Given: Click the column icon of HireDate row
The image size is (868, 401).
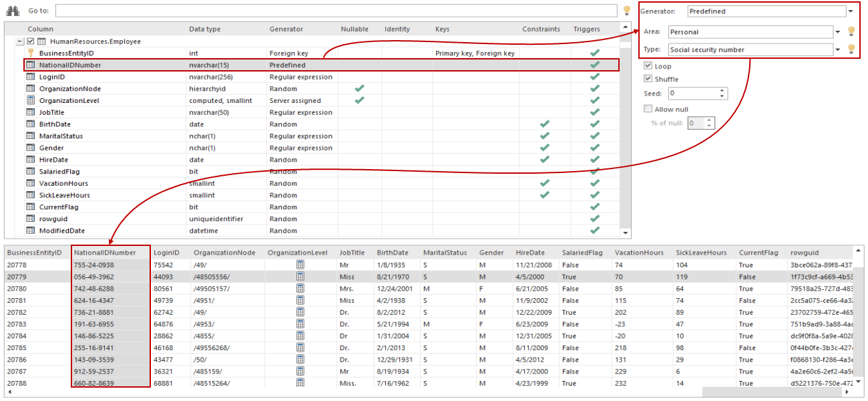Looking at the screenshot, I should tap(30, 160).
